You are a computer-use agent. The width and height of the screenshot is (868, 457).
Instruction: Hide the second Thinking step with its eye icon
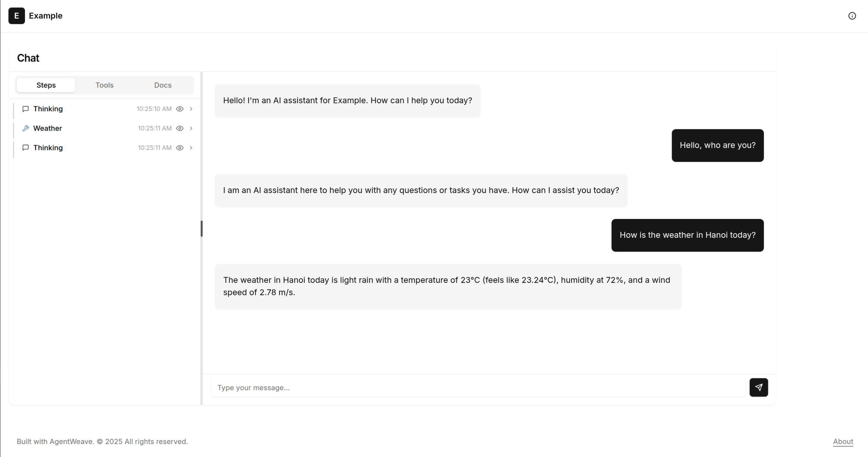click(180, 148)
